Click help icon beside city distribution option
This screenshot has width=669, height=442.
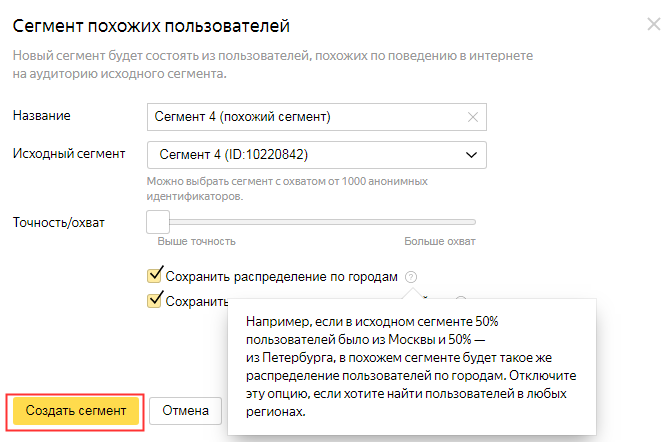(x=412, y=277)
